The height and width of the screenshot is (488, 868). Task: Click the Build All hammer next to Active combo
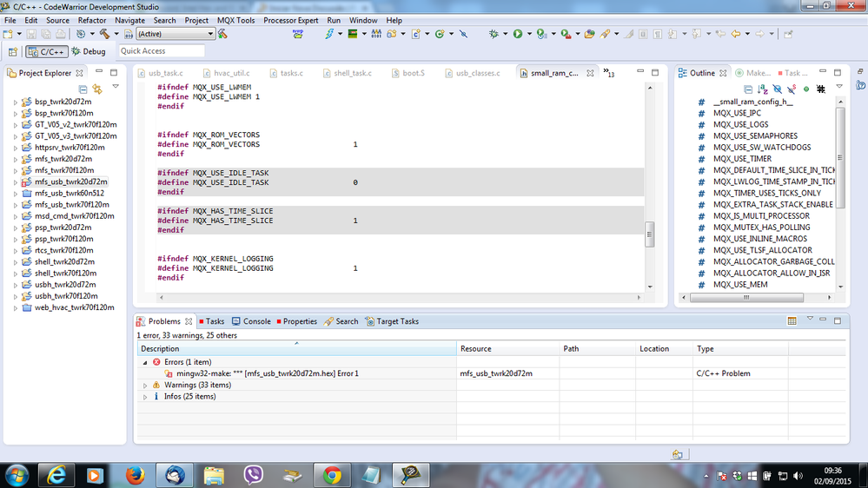tap(222, 34)
